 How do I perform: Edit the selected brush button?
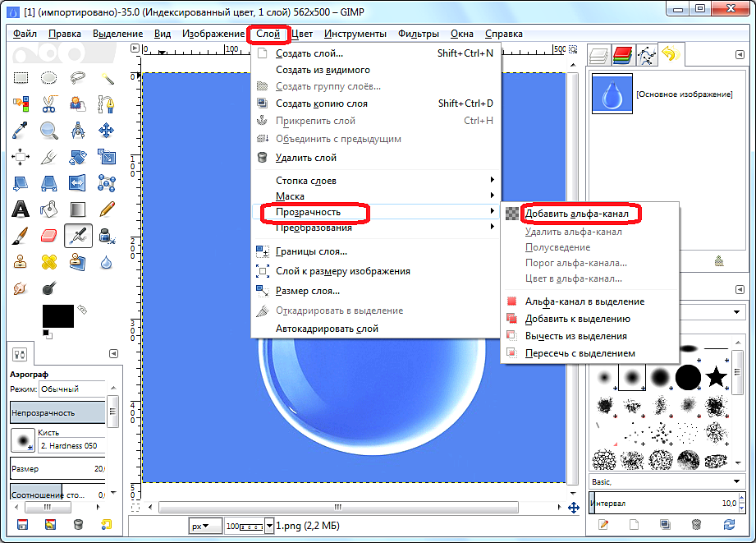coord(603,525)
